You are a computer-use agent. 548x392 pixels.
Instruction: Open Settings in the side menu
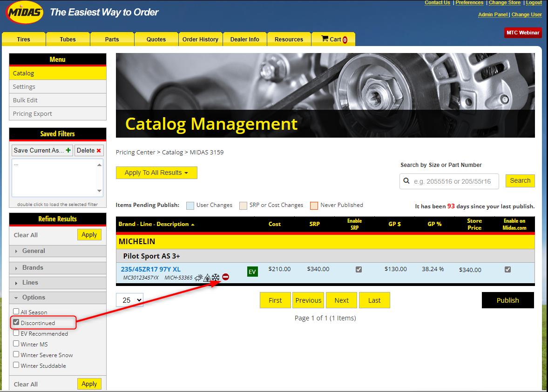[58, 86]
